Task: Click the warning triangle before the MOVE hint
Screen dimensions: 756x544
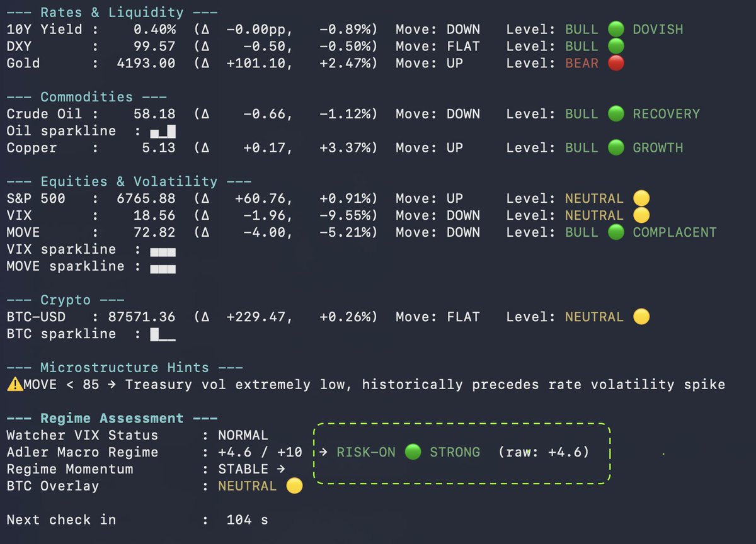Action: [x=14, y=384]
